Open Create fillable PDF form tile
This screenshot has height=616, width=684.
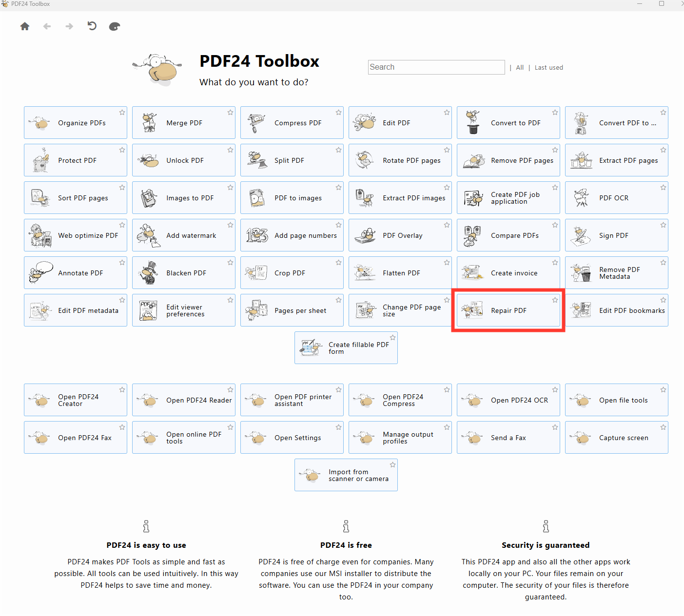(x=346, y=348)
